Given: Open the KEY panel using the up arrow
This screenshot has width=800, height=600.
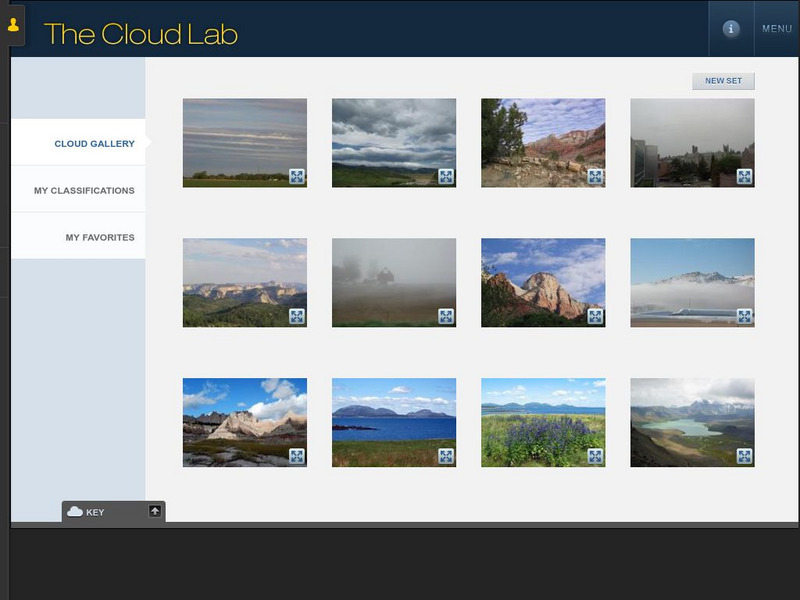Looking at the screenshot, I should (x=155, y=509).
